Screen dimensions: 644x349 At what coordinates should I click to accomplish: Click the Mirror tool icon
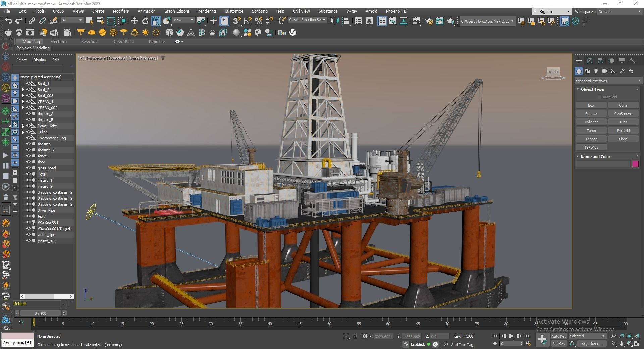(x=335, y=21)
